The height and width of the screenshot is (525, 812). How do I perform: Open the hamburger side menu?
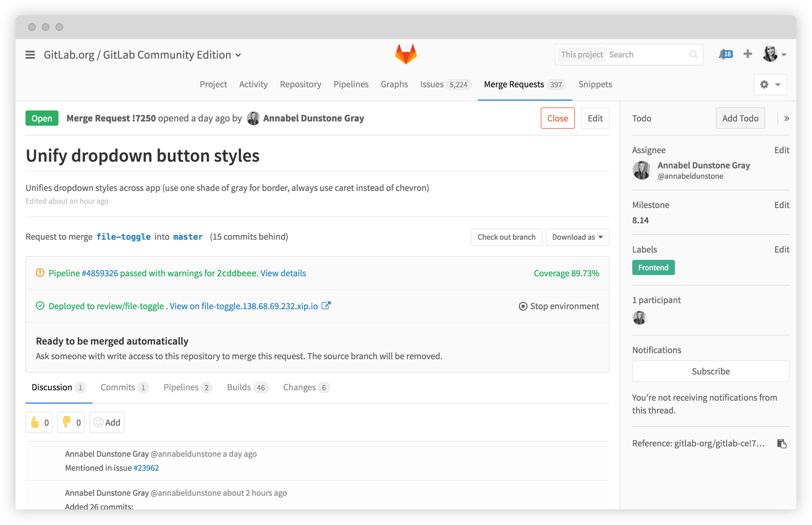pos(30,55)
